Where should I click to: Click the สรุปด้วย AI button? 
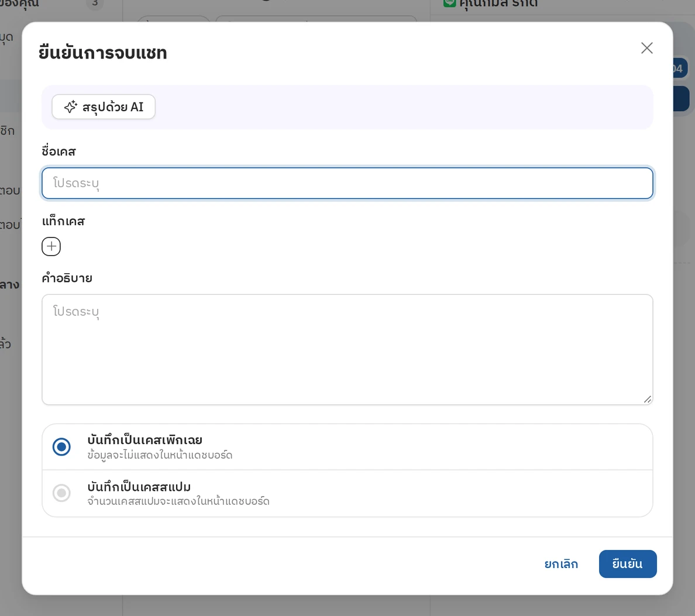click(x=104, y=107)
